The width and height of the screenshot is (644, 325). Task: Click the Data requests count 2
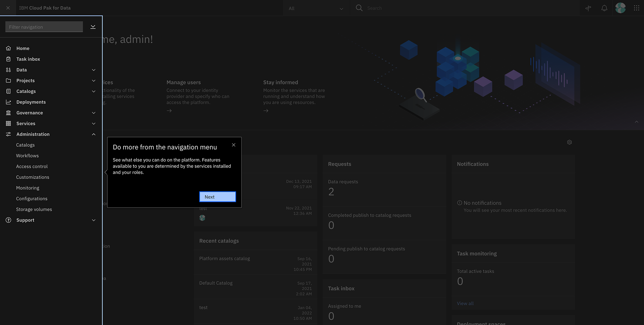pyautogui.click(x=331, y=192)
